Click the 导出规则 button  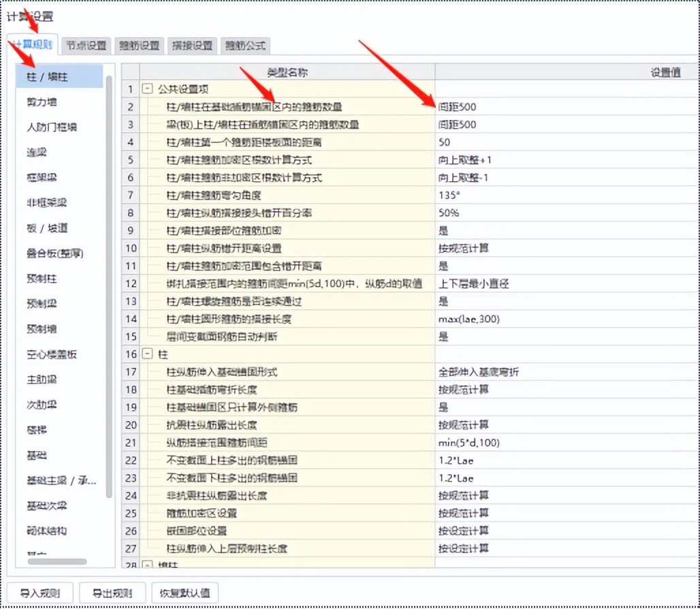(111, 593)
